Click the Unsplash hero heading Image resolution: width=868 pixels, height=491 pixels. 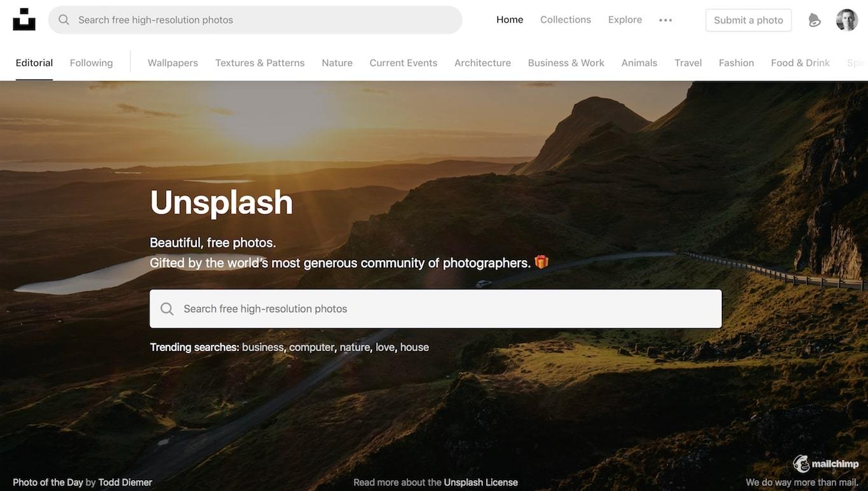pos(221,202)
